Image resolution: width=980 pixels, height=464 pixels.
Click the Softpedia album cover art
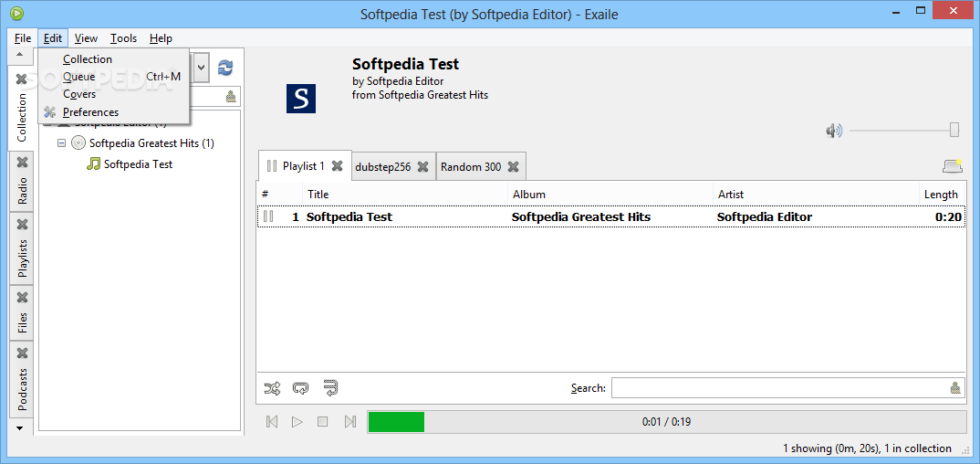[x=301, y=99]
